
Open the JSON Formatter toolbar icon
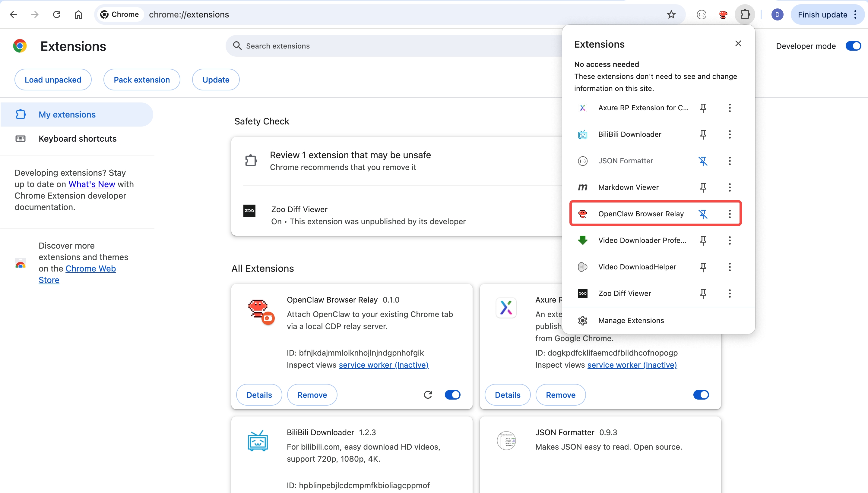click(x=702, y=14)
